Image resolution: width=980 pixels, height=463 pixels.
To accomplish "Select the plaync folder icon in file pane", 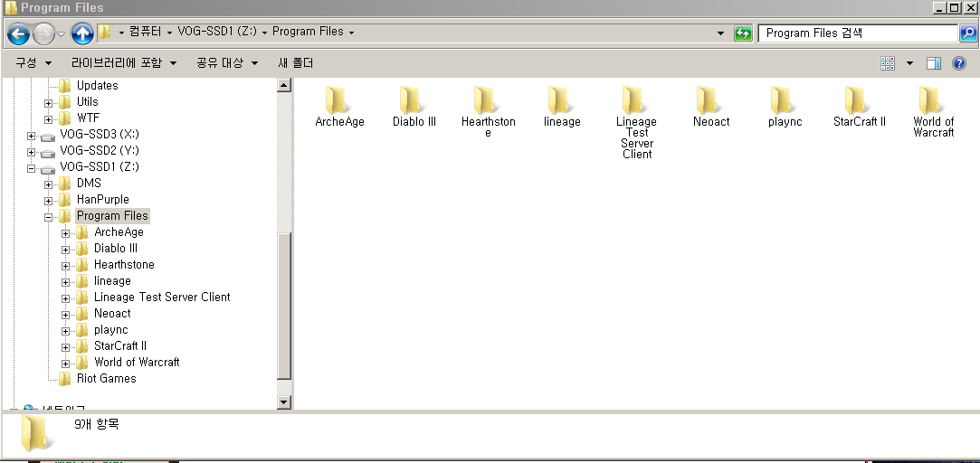I will 785,100.
